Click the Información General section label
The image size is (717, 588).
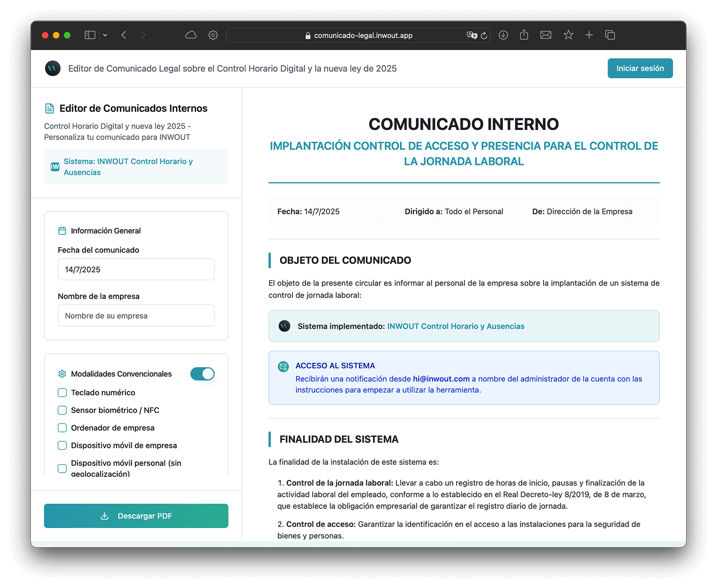coord(106,231)
